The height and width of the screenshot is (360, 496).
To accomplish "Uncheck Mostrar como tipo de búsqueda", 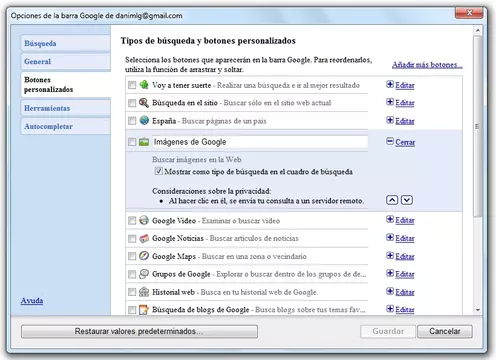I will coord(159,171).
